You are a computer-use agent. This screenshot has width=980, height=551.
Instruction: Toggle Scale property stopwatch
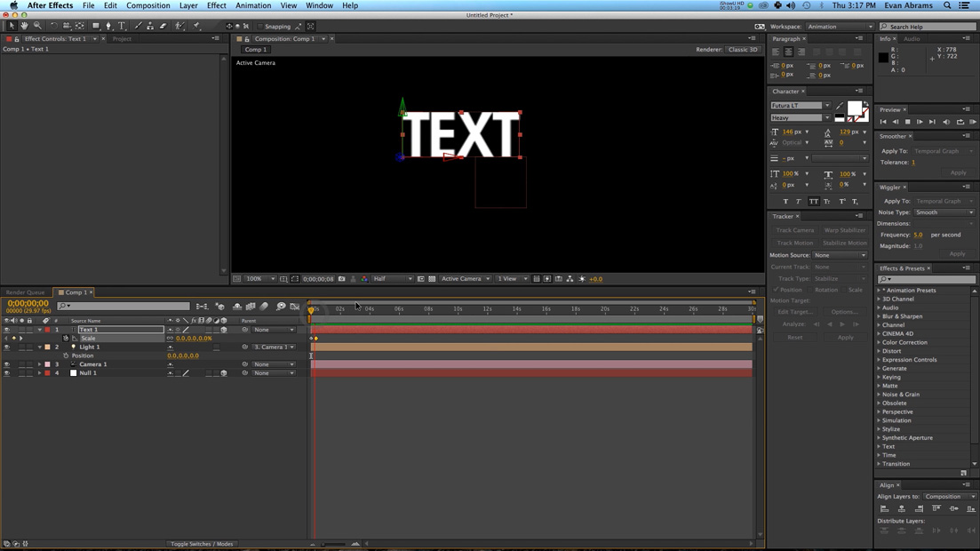click(x=66, y=339)
